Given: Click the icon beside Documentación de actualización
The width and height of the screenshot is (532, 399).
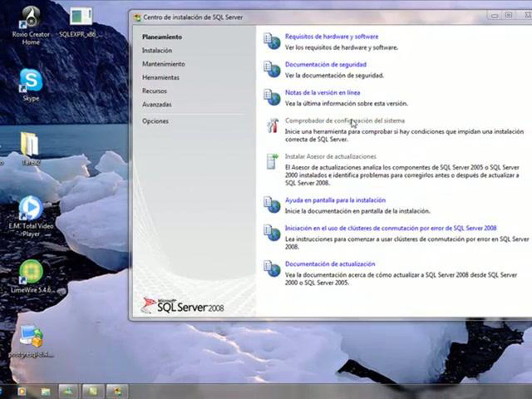Looking at the screenshot, I should pos(272,268).
